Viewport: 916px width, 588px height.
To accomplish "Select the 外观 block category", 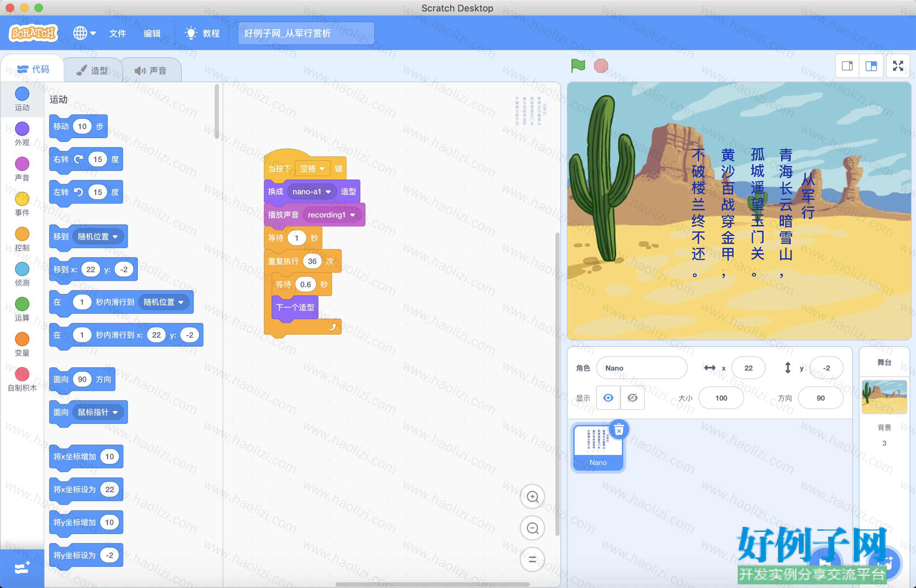I will [22, 134].
